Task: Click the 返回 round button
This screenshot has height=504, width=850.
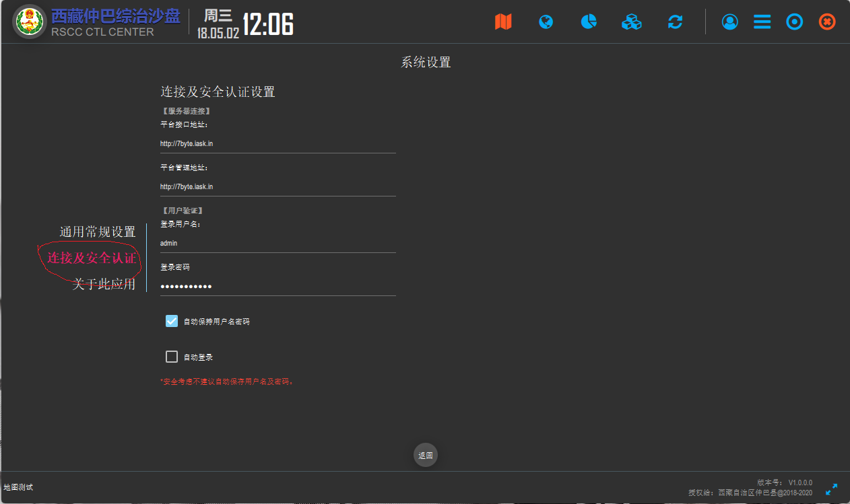Action: tap(426, 456)
